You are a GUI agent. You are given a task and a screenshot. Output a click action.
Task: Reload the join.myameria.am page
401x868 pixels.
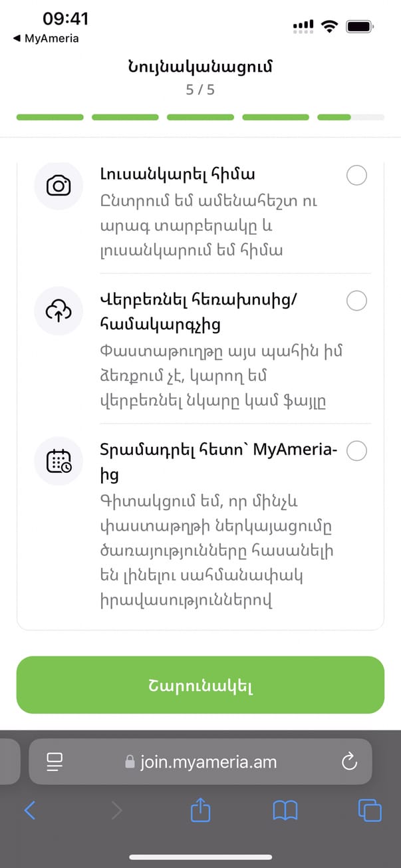[x=349, y=762]
